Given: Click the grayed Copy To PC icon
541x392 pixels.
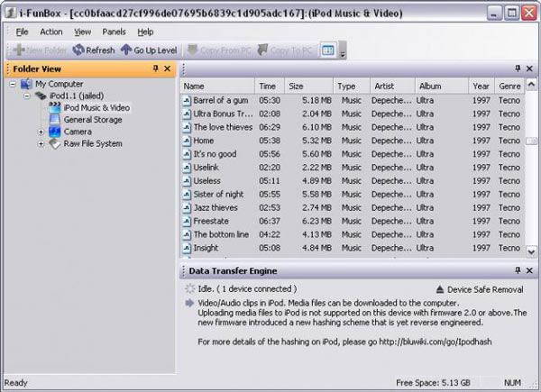Looking at the screenshot, I should point(263,50).
